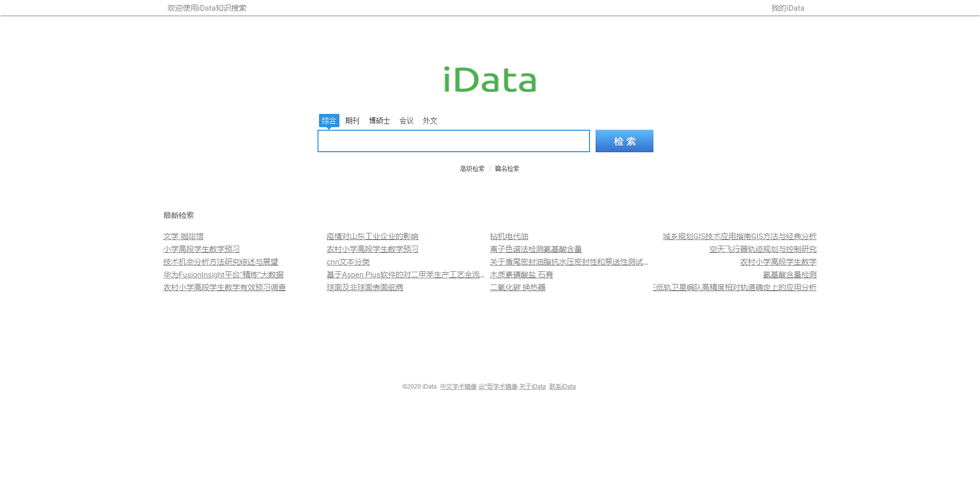Viewport: 980px width, 500px height.
Task: Open 农村小学高段学生数学有效预习调查 link
Action: [x=225, y=288]
